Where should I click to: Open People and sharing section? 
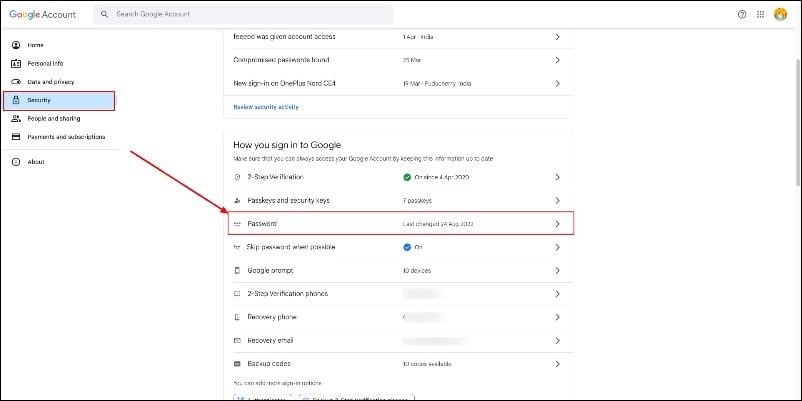pos(54,119)
